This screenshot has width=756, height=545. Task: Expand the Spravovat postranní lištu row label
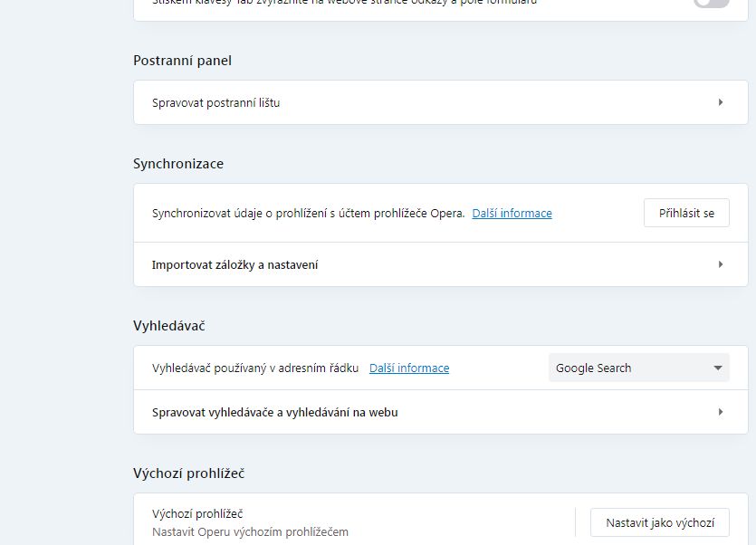[215, 102]
